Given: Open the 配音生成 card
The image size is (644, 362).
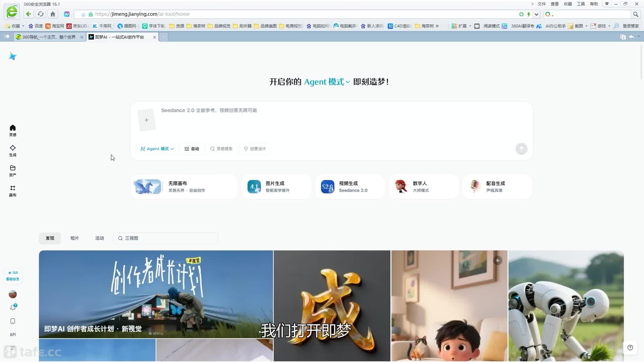Looking at the screenshot, I should tap(497, 187).
